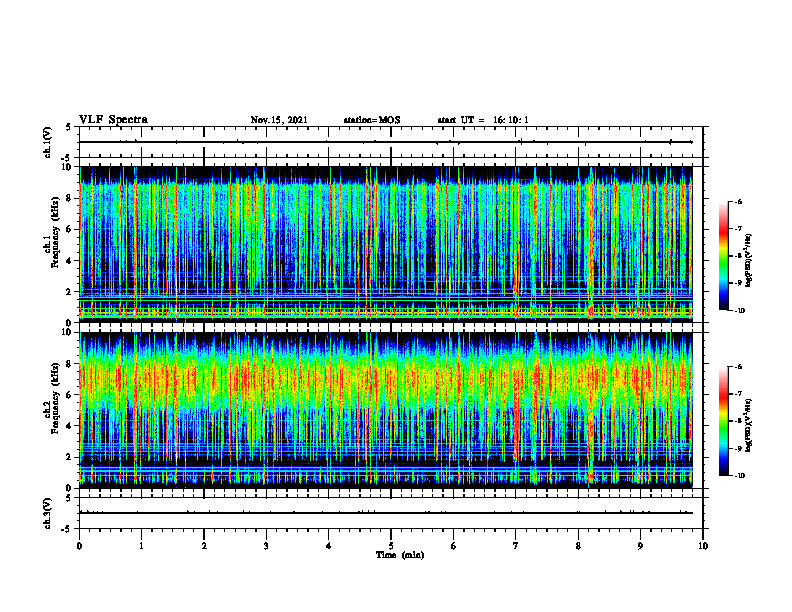This screenshot has height=612, width=792.
Task: Click the ch.3(V) waveform trace panel
Action: click(391, 513)
